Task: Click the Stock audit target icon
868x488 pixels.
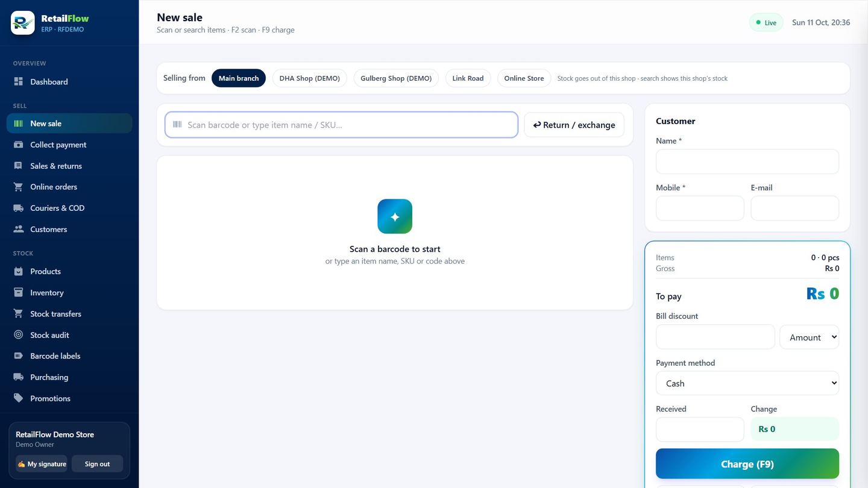Action: coord(19,335)
